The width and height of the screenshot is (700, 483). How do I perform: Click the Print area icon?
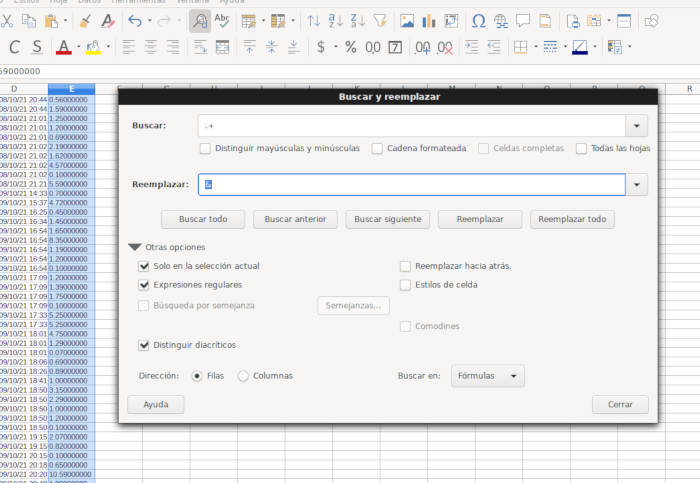(572, 21)
